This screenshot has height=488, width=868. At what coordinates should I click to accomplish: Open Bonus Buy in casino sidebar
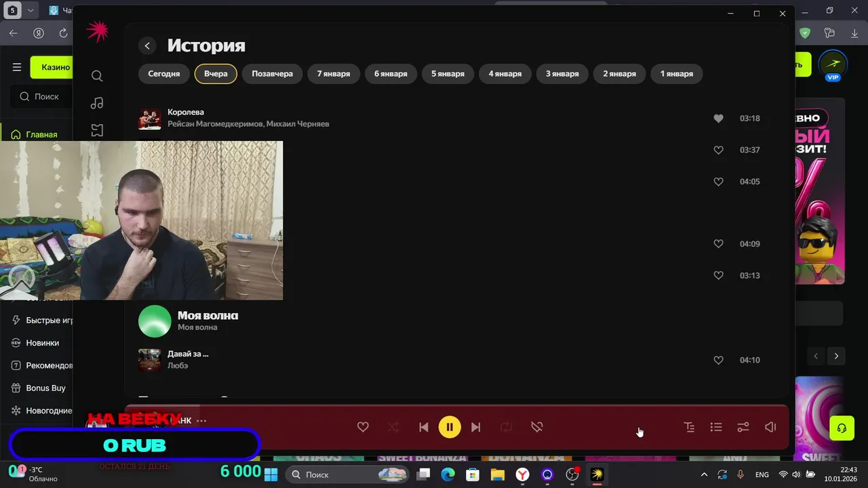(x=38, y=388)
